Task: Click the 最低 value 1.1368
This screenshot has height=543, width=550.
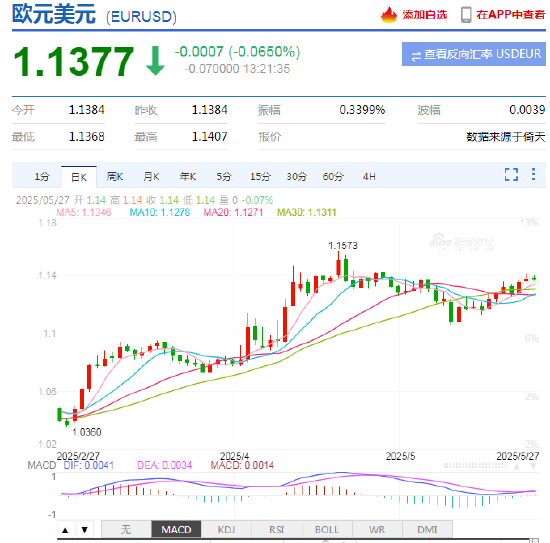Action: (x=87, y=136)
